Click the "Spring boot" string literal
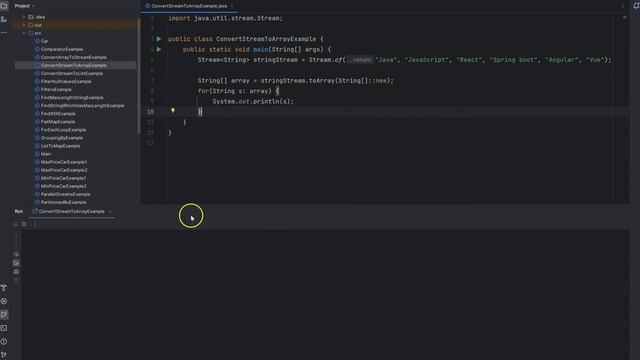640x360 pixels. click(x=514, y=60)
